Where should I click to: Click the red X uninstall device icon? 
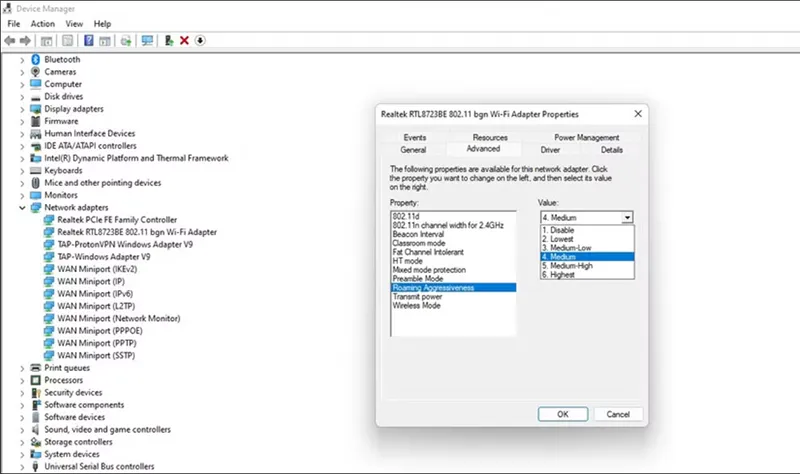[185, 41]
